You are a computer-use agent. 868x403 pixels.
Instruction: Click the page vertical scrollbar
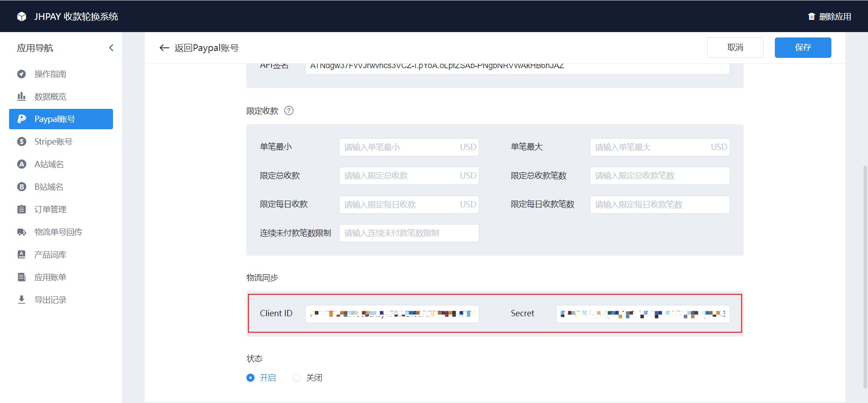(865, 276)
